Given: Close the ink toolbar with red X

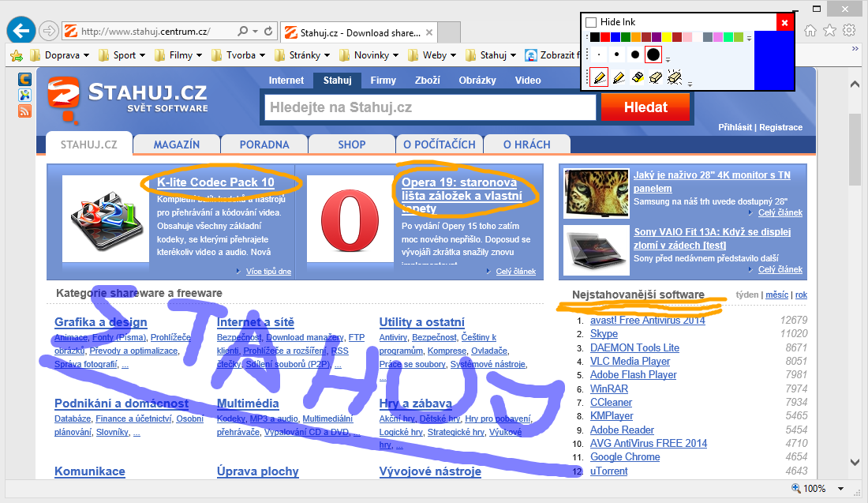Looking at the screenshot, I should click(x=784, y=22).
